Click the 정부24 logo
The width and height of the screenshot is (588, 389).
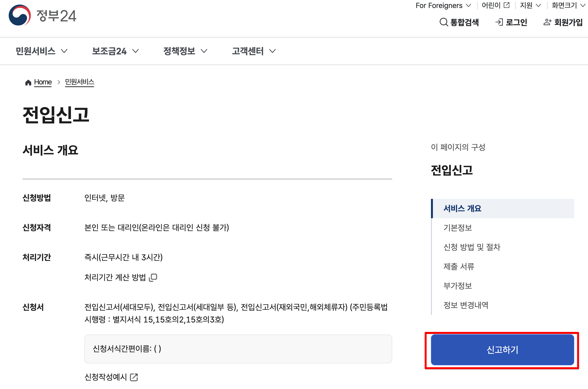(42, 16)
